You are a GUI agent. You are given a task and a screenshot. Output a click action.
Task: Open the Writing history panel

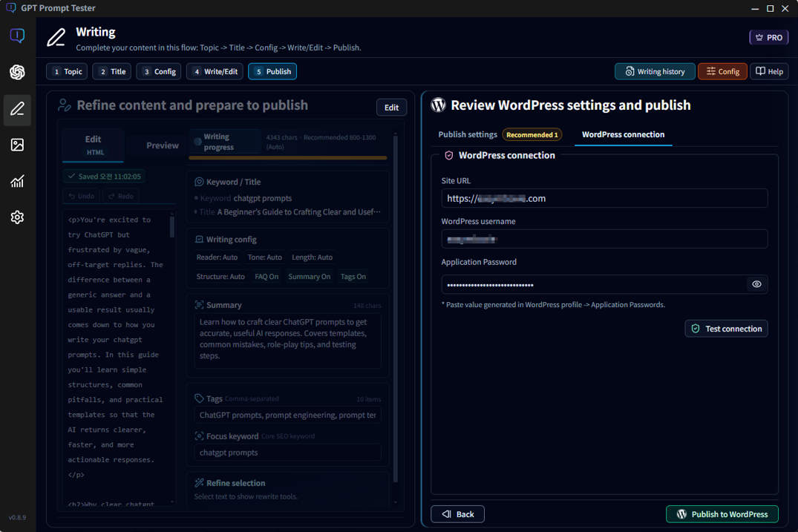pos(654,71)
